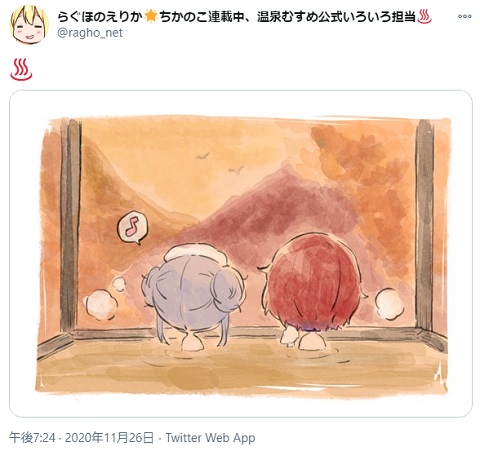Click the white towel on the purple hair

coord(196,253)
